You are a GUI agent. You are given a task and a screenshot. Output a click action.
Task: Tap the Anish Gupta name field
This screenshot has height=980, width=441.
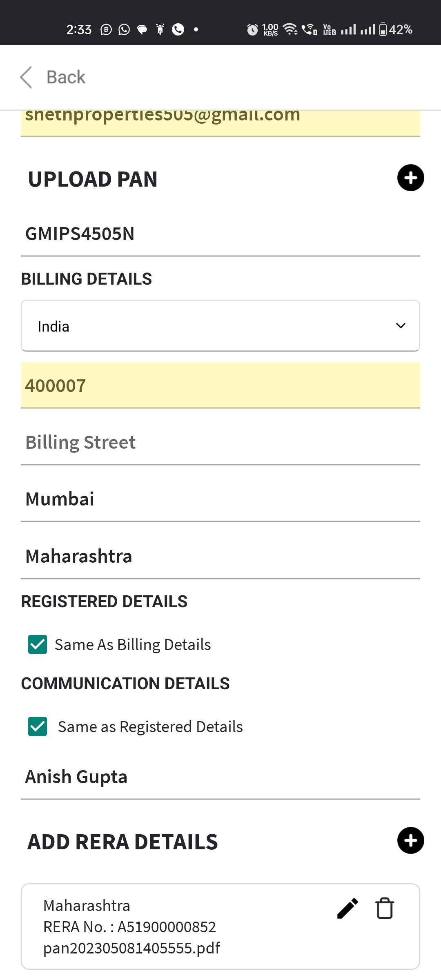(x=220, y=777)
